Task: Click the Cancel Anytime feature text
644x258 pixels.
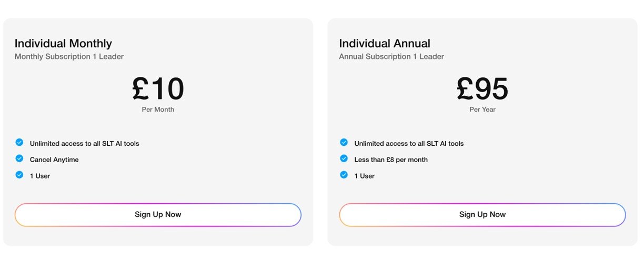Action: point(54,160)
